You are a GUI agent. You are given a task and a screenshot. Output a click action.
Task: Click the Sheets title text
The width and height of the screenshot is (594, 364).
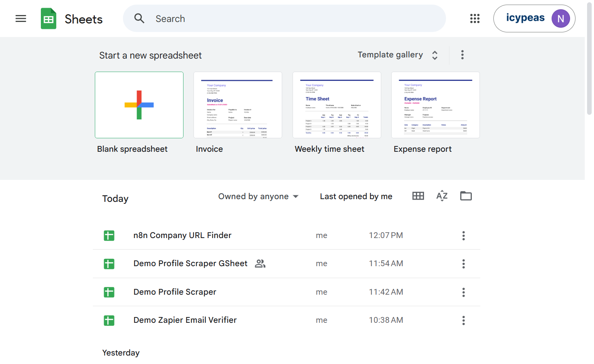84,19
